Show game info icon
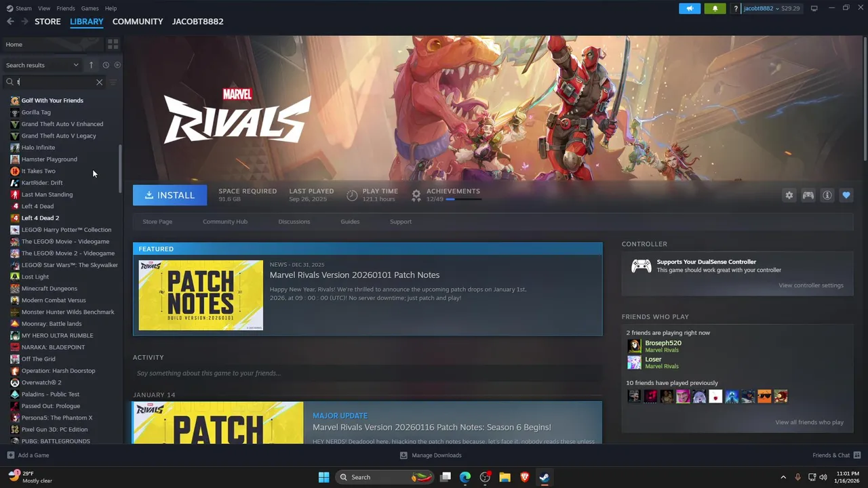Screen dimensions: 868x488 pos(827,195)
